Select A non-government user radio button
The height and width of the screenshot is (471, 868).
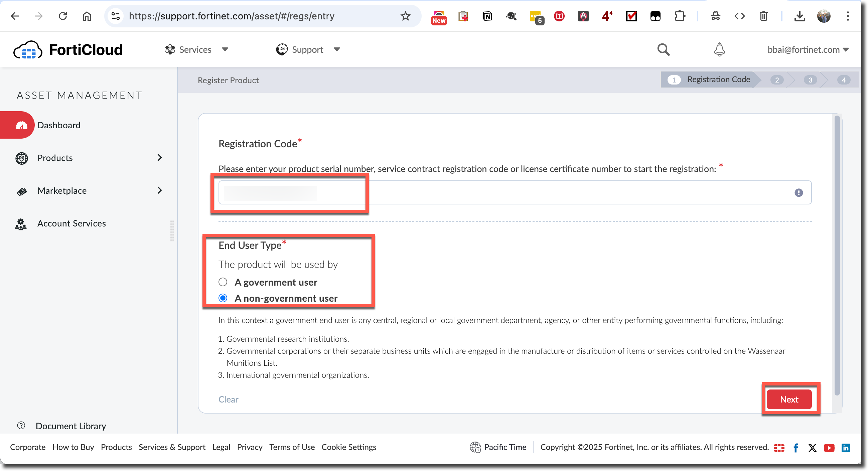tap(223, 298)
